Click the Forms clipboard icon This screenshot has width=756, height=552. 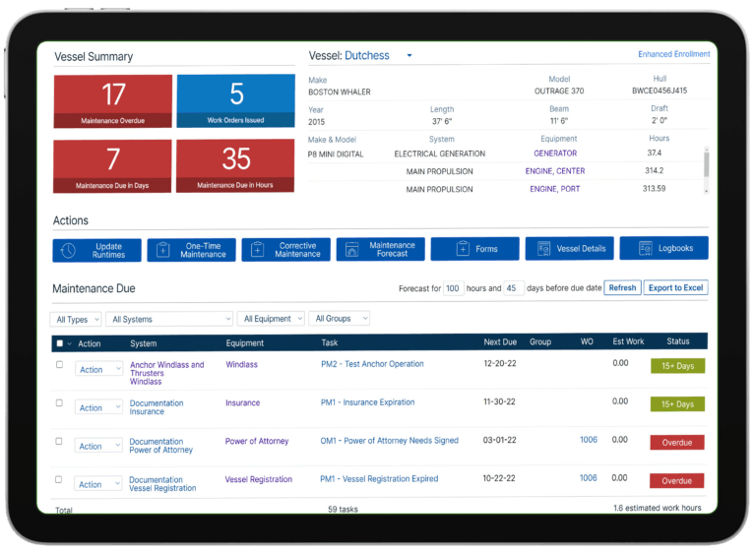coord(463,248)
